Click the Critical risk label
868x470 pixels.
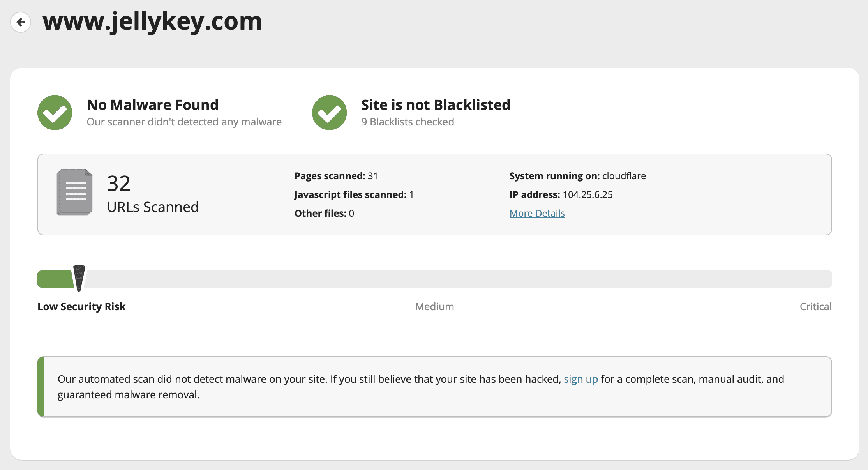click(x=815, y=307)
